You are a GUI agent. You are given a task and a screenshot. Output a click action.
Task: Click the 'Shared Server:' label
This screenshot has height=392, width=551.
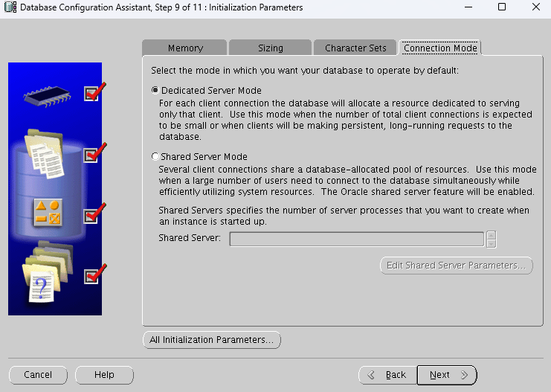pos(190,238)
